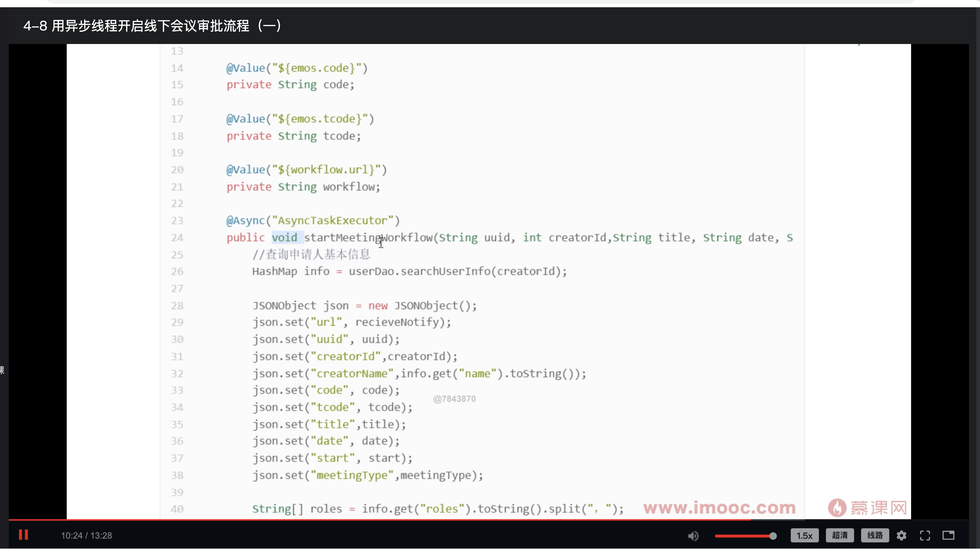Enter fullscreen mode
Viewport: 980px width, 550px height.
click(925, 536)
